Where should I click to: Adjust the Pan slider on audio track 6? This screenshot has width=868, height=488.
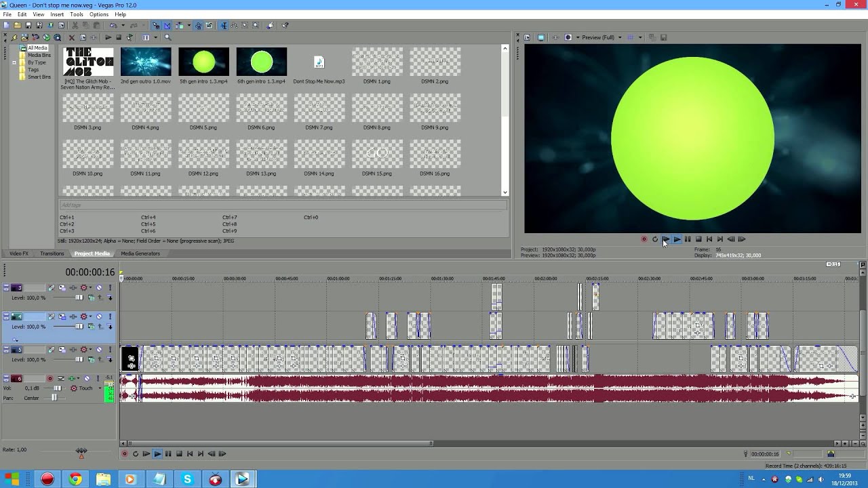point(54,398)
